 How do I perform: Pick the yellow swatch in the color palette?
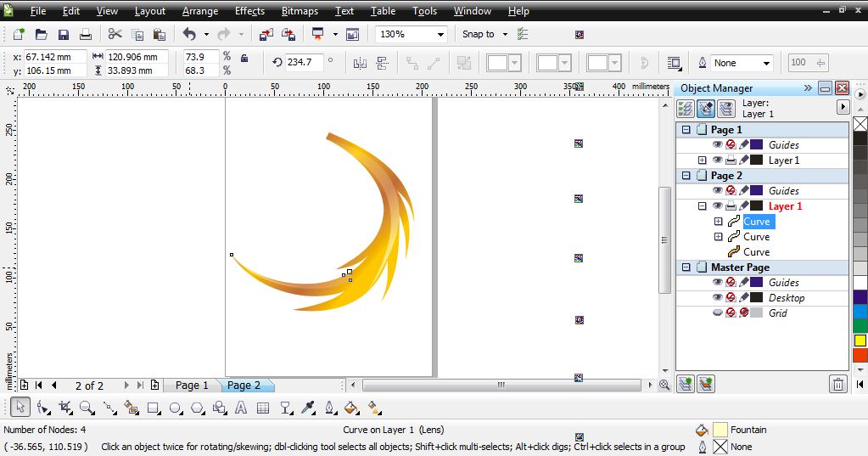(860, 341)
